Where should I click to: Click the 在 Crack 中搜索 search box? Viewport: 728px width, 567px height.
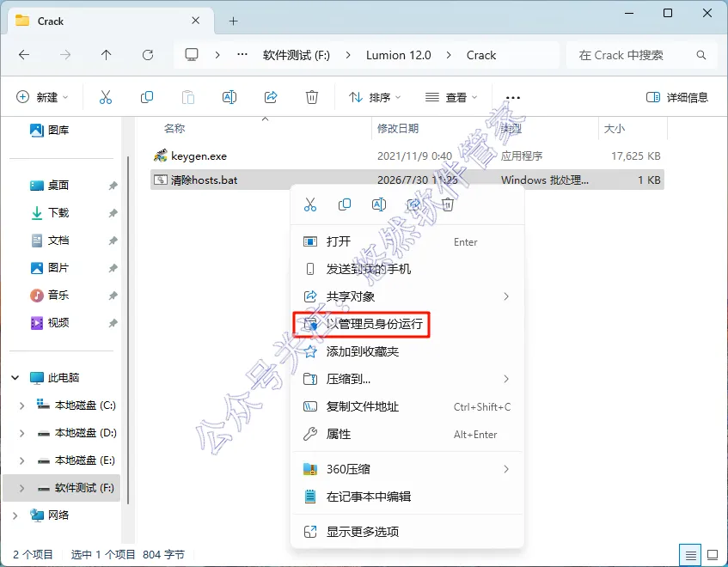[x=640, y=55]
